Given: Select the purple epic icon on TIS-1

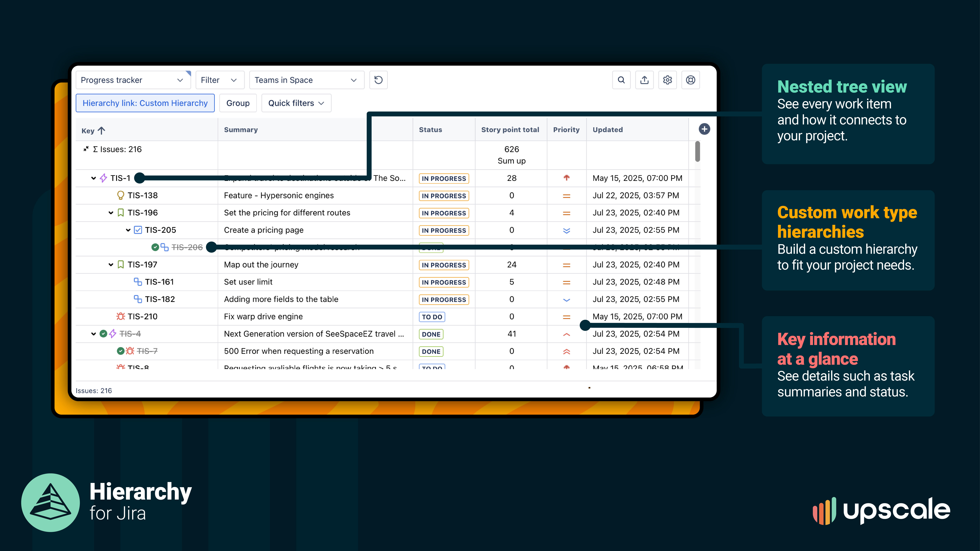Looking at the screenshot, I should point(103,178).
